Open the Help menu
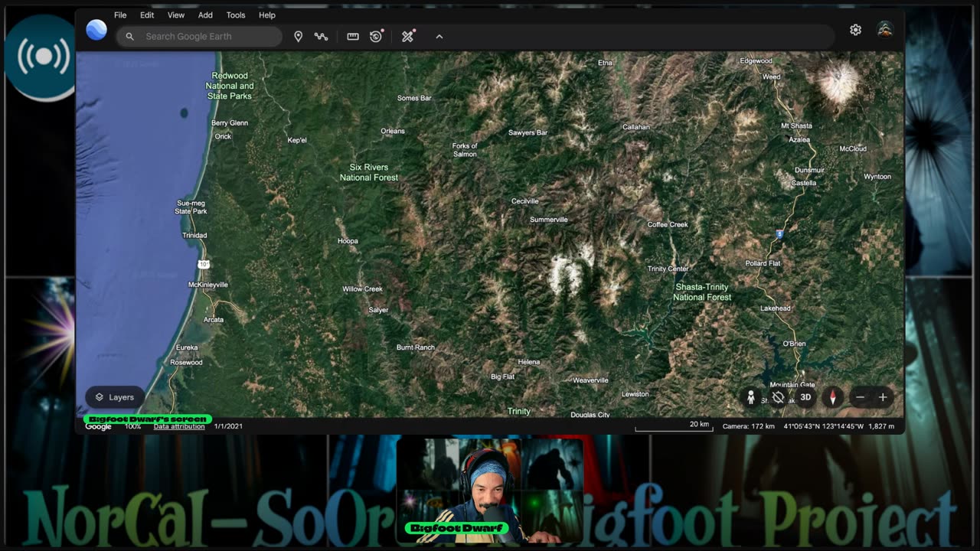The width and height of the screenshot is (980, 551). click(267, 15)
